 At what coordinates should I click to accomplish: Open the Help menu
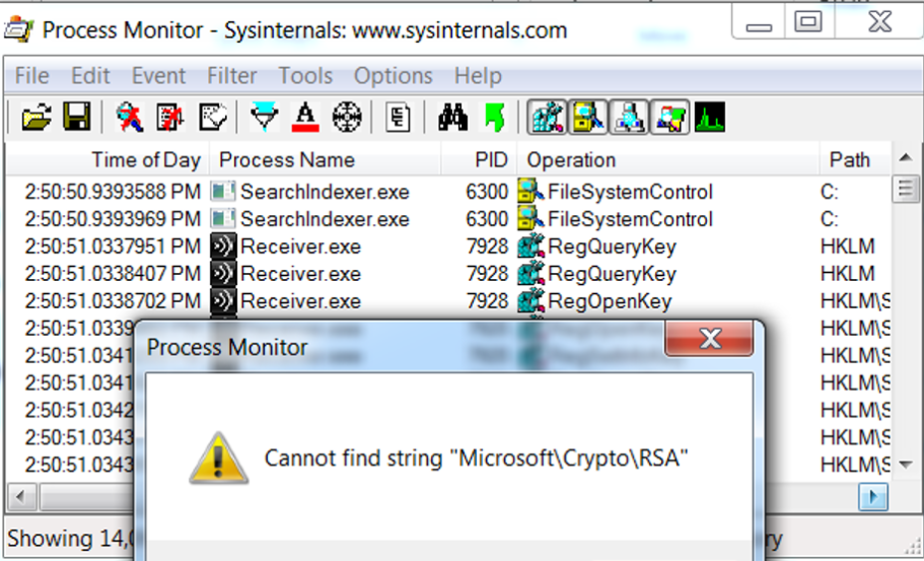478,76
